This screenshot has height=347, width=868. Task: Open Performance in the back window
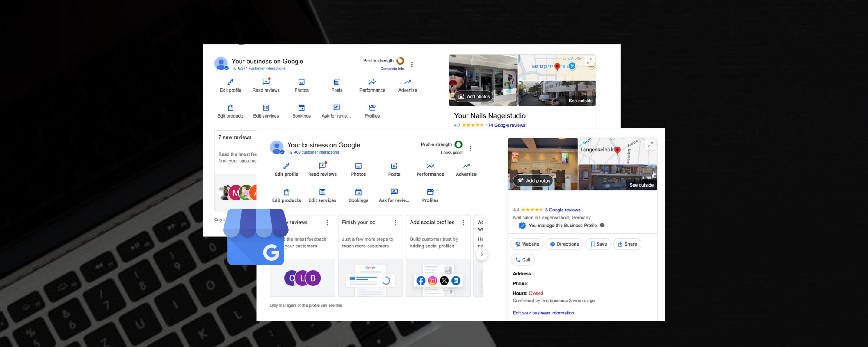pos(372,85)
